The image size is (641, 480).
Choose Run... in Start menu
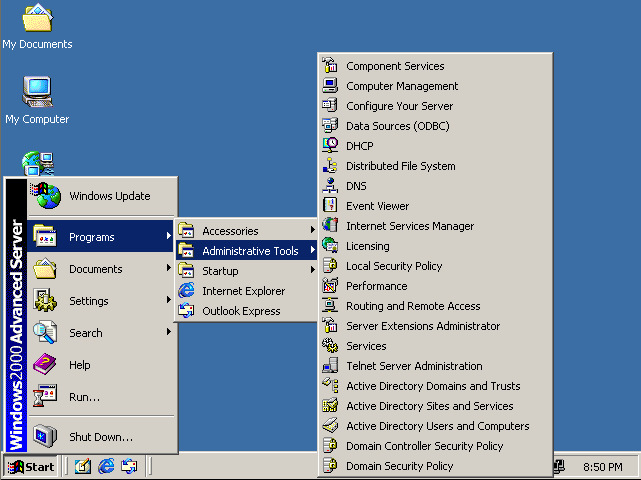102,397
